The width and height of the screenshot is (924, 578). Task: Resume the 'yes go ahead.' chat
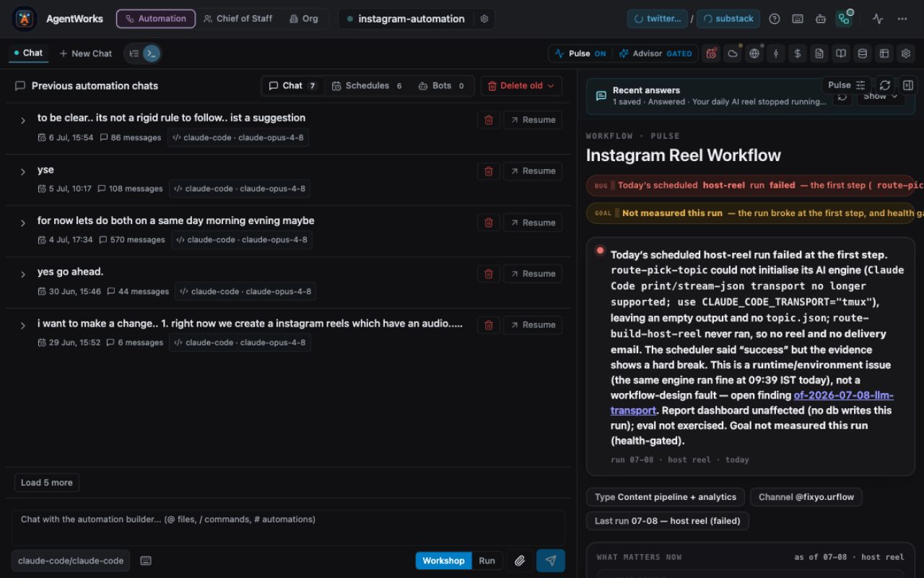tap(532, 274)
